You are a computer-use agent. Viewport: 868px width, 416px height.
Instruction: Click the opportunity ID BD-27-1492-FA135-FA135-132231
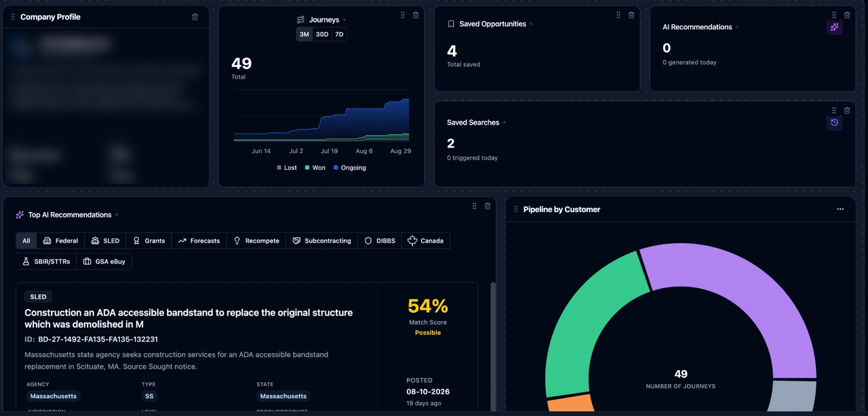98,339
